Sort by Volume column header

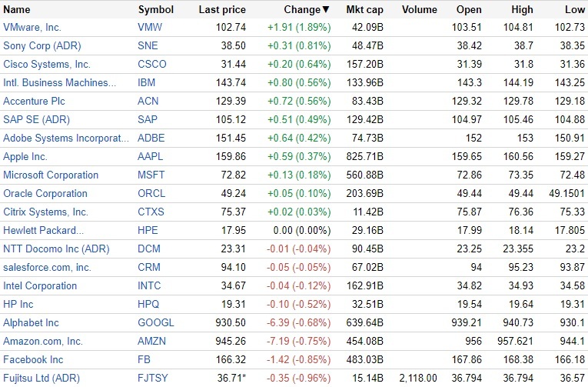point(419,10)
